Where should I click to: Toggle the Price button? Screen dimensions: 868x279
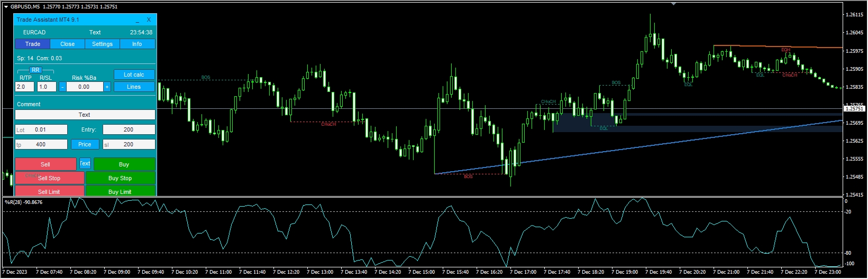85,144
